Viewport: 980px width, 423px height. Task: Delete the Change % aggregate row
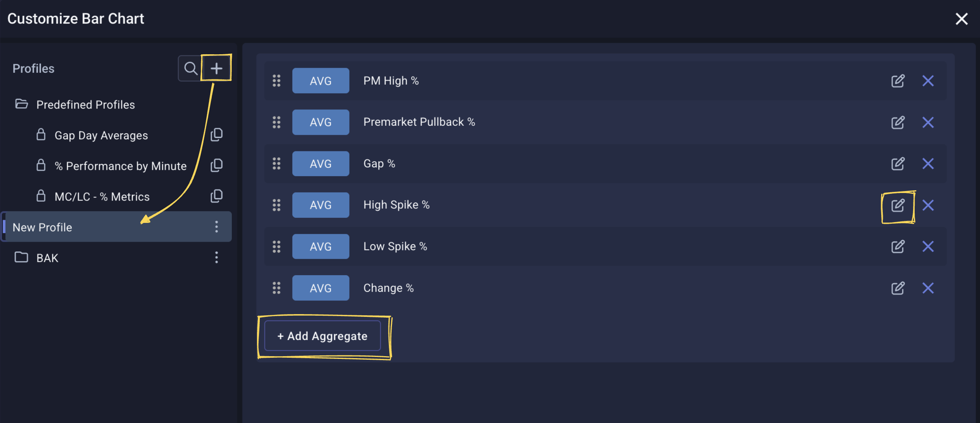point(928,288)
